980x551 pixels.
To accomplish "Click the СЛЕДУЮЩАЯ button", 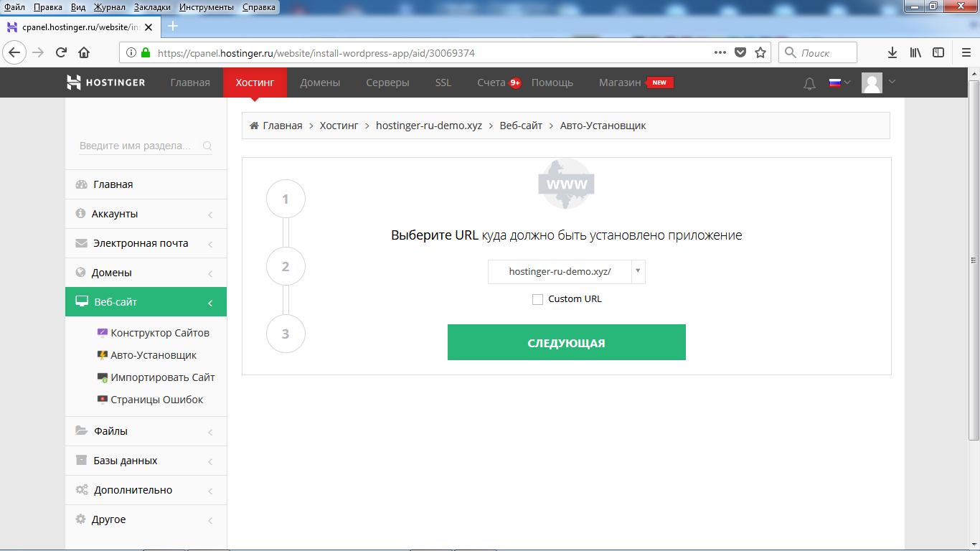I will (x=566, y=342).
